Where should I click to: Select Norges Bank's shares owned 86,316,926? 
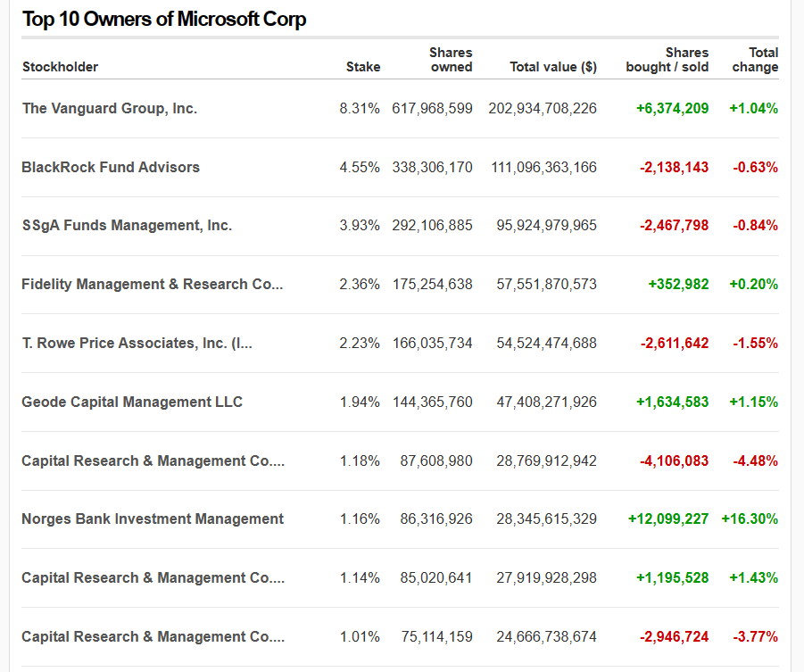(x=436, y=519)
